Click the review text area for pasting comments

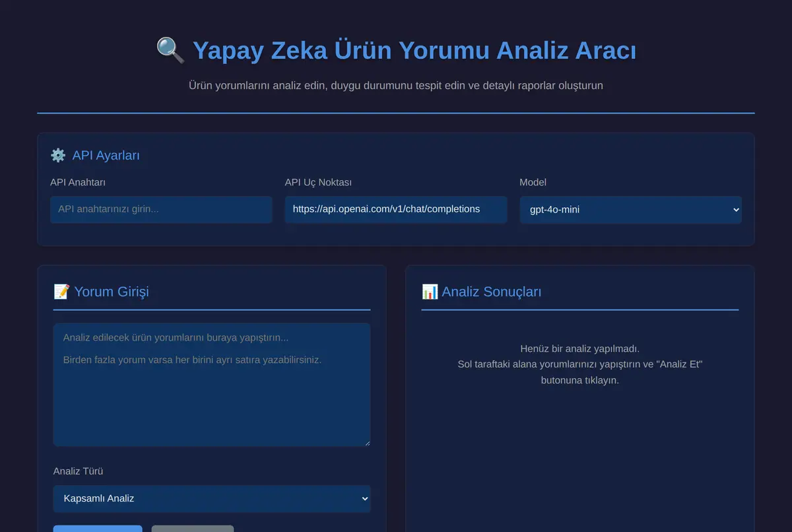(212, 385)
